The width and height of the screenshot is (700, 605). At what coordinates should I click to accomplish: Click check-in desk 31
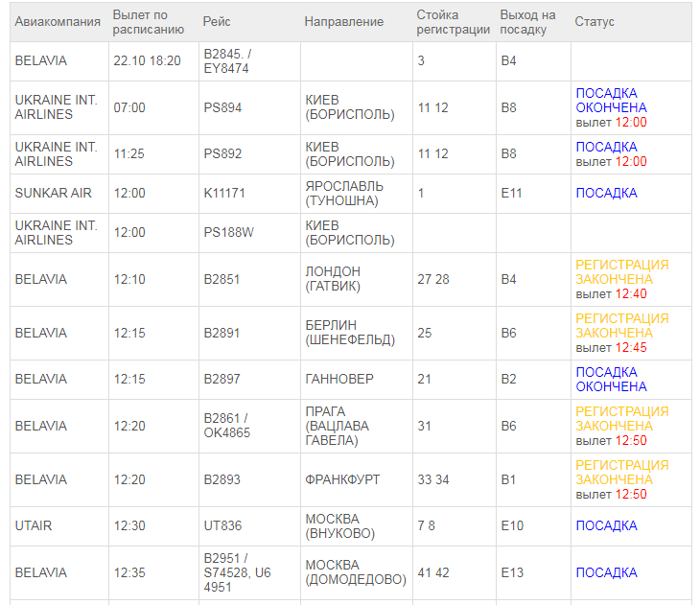click(424, 426)
